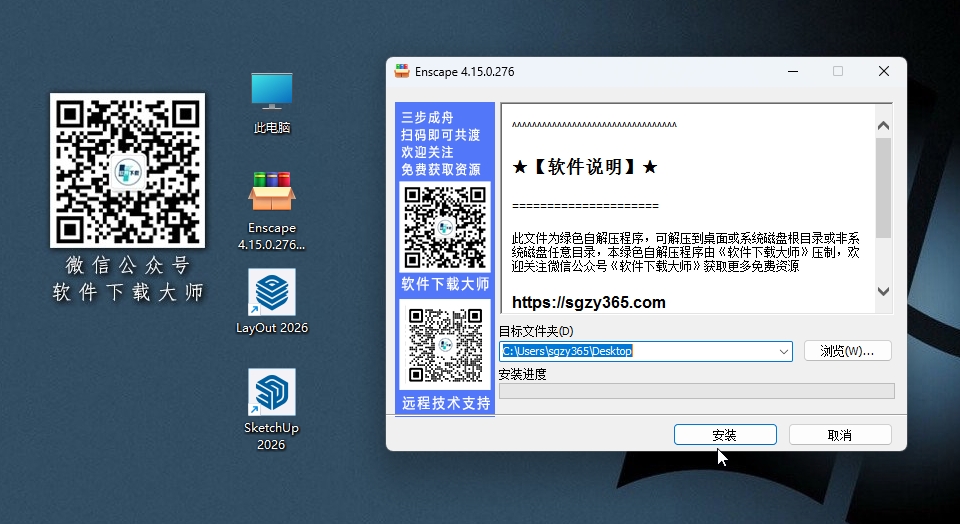960x524 pixels.
Task: Click the 取消 button
Action: tap(839, 435)
